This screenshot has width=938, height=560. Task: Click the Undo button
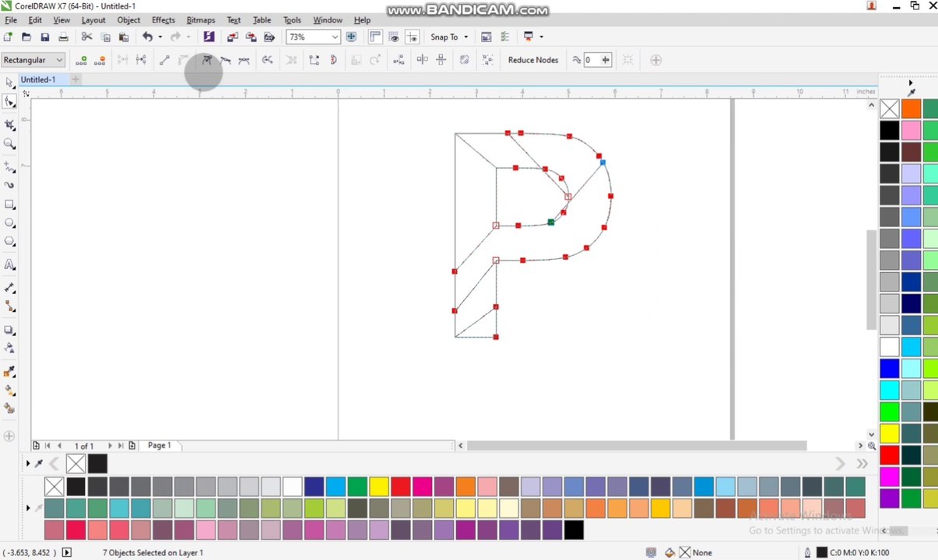tap(147, 37)
